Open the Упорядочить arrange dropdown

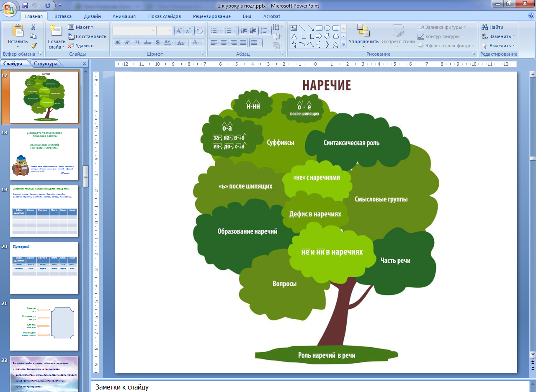(363, 36)
